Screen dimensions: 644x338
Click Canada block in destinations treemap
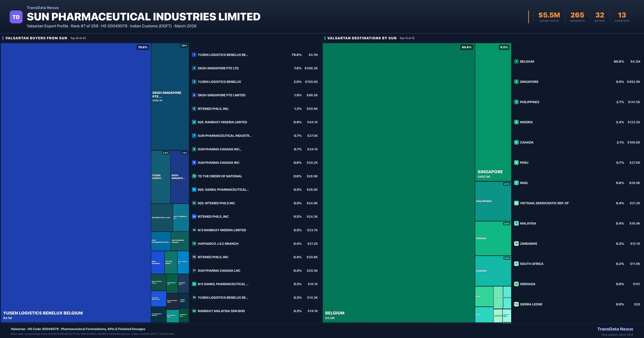(493, 271)
